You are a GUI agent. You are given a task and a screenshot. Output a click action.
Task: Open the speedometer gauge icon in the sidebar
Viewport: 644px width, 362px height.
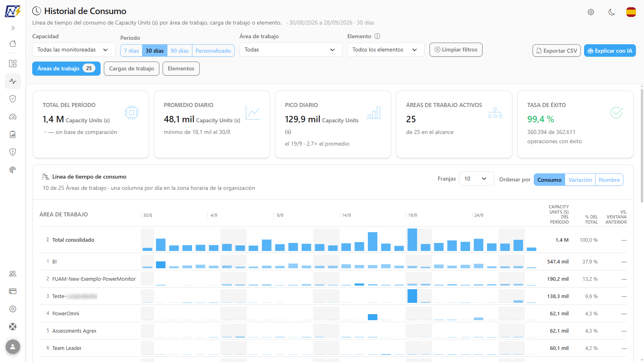13,117
